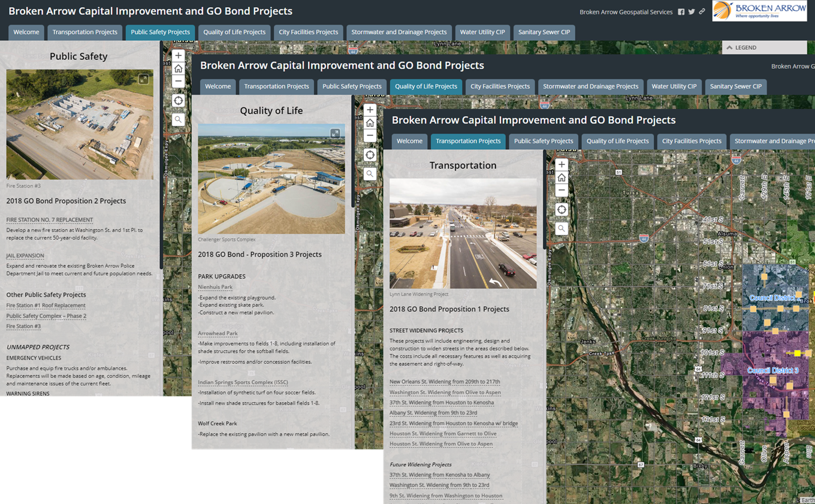Click home extent button in Public Safety window
The height and width of the screenshot is (504, 815).
(x=178, y=68)
